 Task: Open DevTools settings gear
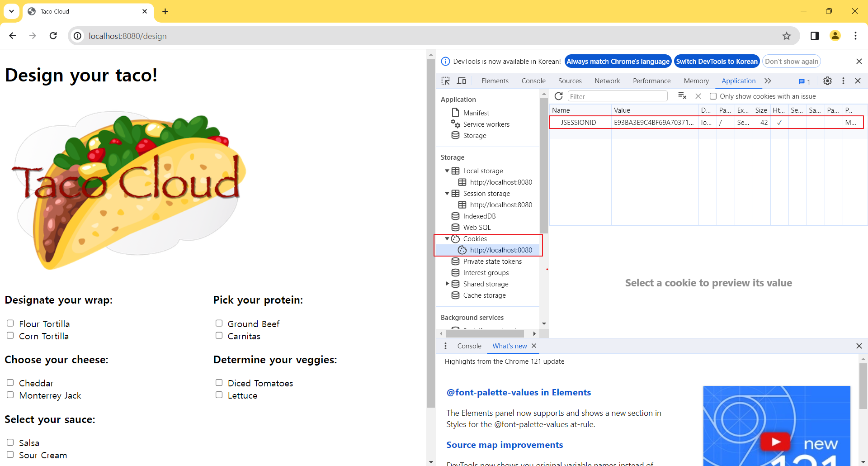[827, 81]
